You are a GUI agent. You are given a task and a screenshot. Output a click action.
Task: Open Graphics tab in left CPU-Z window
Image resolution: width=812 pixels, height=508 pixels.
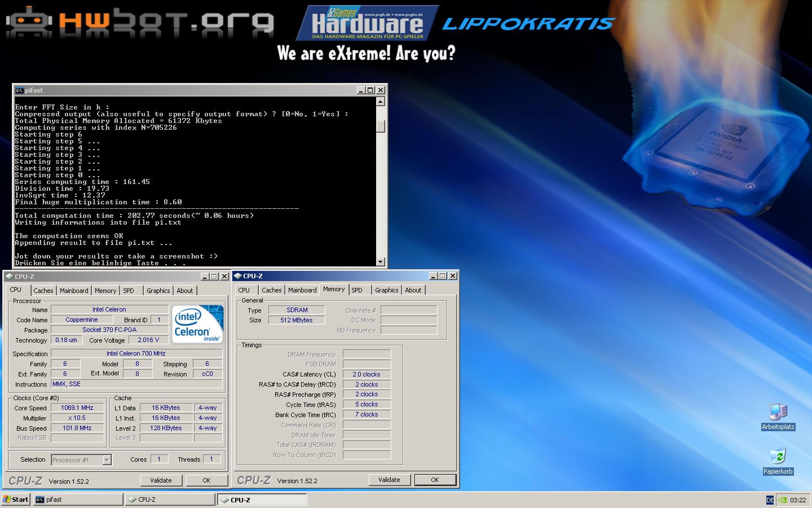(x=158, y=291)
